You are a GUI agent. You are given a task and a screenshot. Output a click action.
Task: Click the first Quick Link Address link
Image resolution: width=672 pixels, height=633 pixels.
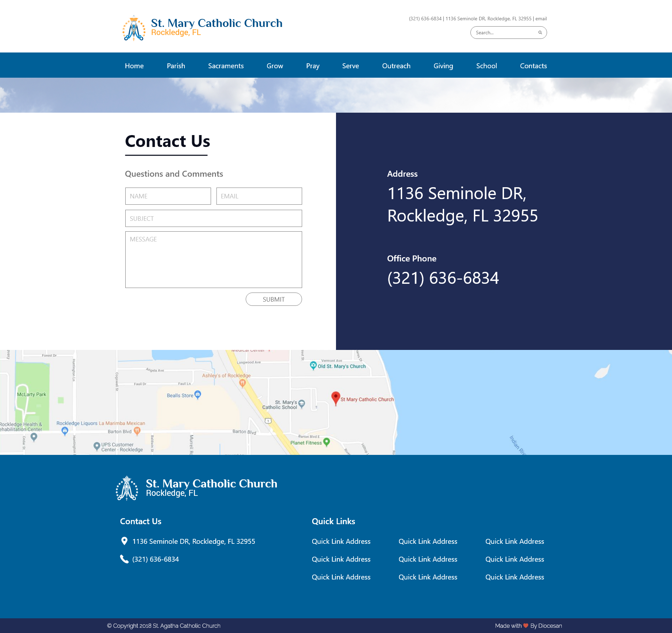[341, 541]
